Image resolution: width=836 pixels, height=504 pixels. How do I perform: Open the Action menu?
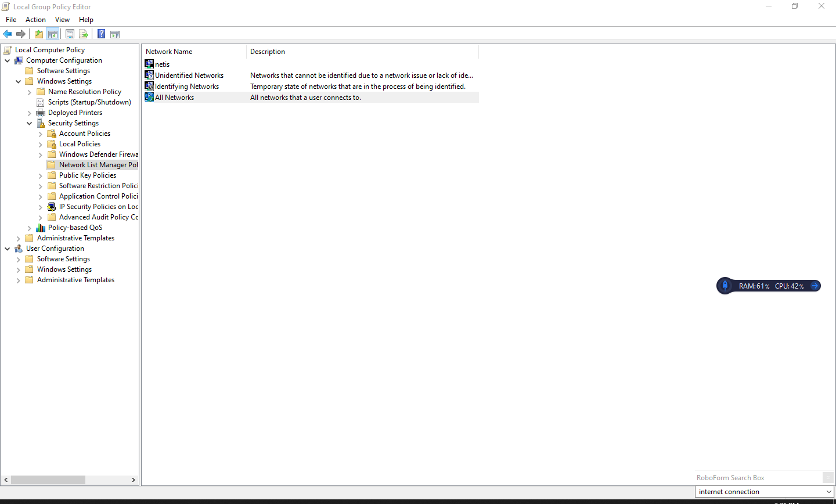tap(35, 20)
